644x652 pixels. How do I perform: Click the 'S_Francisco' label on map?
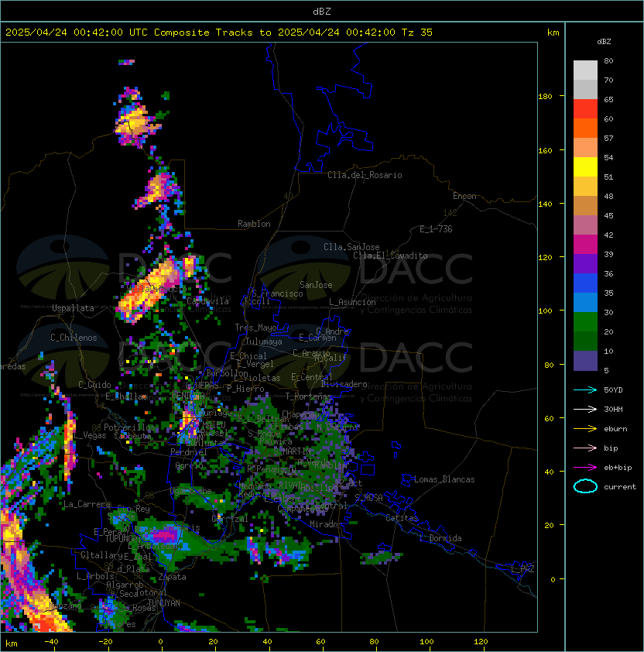click(x=277, y=293)
